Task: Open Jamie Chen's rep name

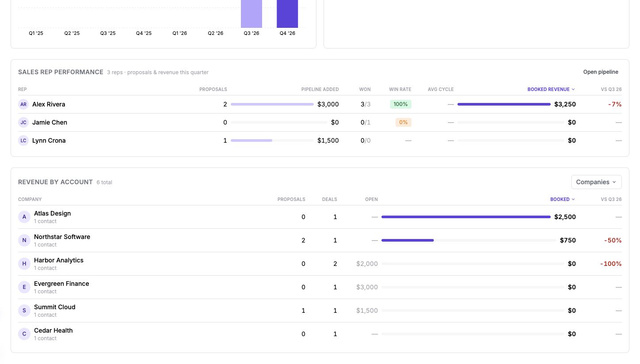Action: [50, 122]
